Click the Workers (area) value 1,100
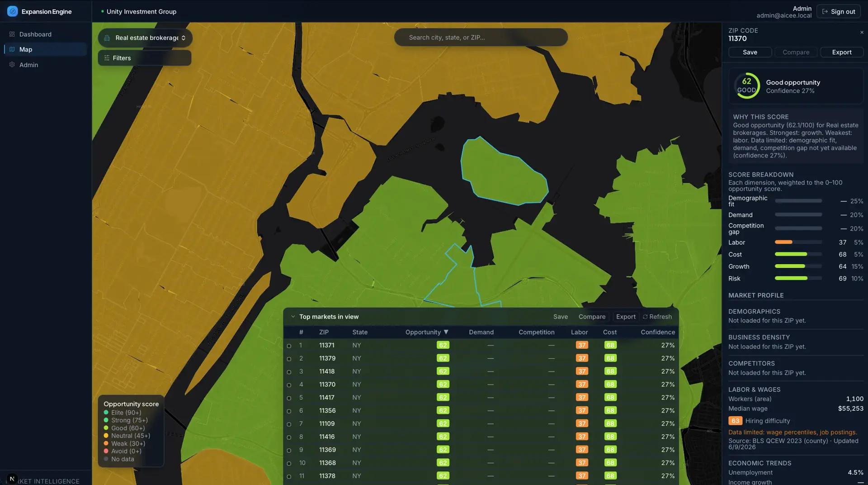868x485 pixels. [x=854, y=399]
